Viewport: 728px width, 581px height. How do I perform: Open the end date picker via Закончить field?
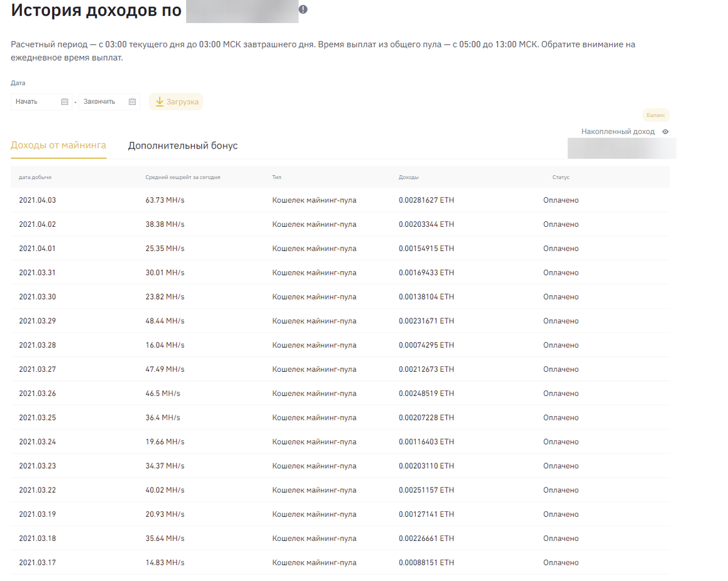pyautogui.click(x=103, y=101)
